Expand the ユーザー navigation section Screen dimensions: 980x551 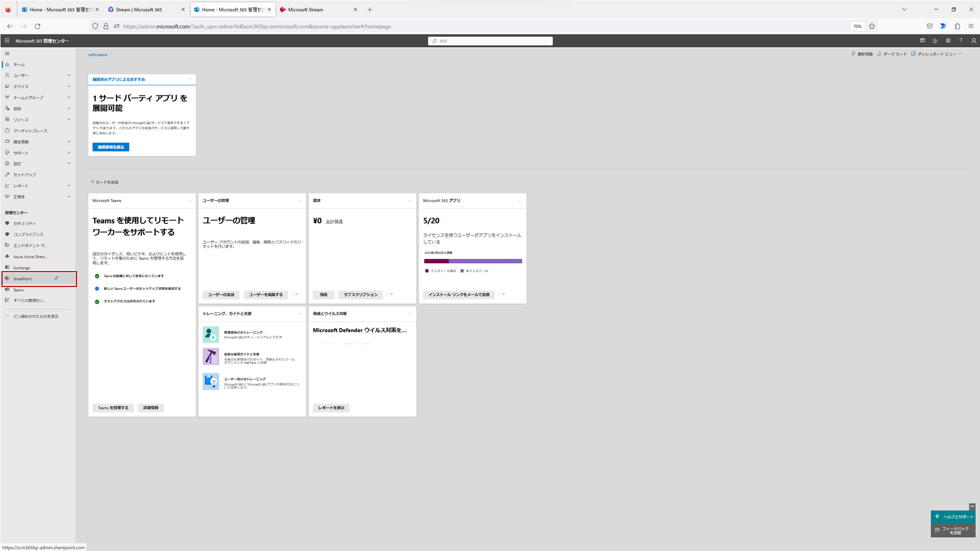click(69, 75)
